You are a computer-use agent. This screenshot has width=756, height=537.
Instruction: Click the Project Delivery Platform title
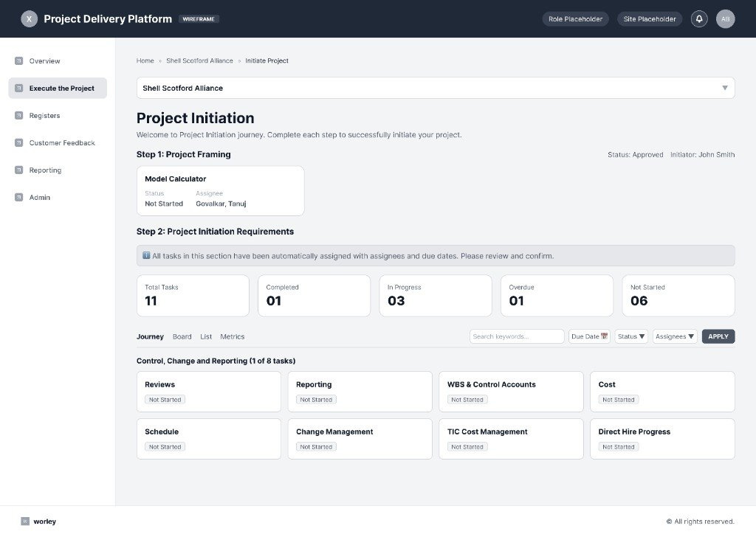click(x=108, y=18)
